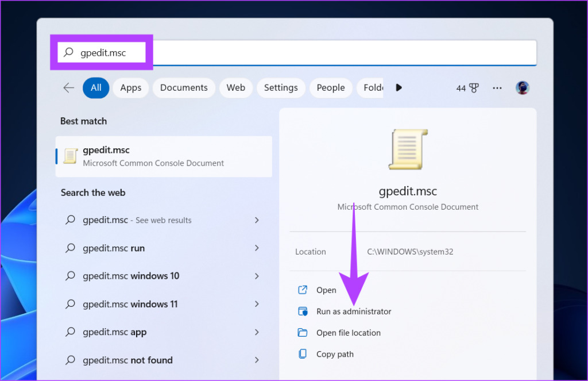Click search icon next to See web results
This screenshot has width=588, height=381.
click(x=70, y=220)
